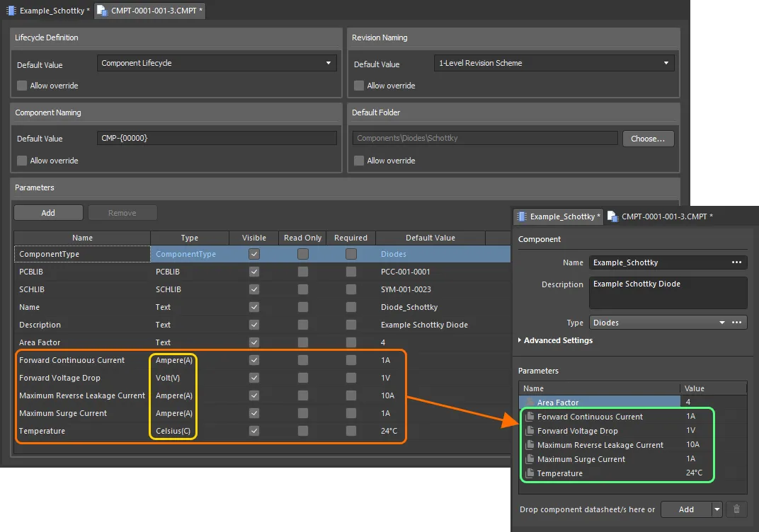Click the Maximum Surge Current parameter icon
The width and height of the screenshot is (759, 532).
pos(529,459)
